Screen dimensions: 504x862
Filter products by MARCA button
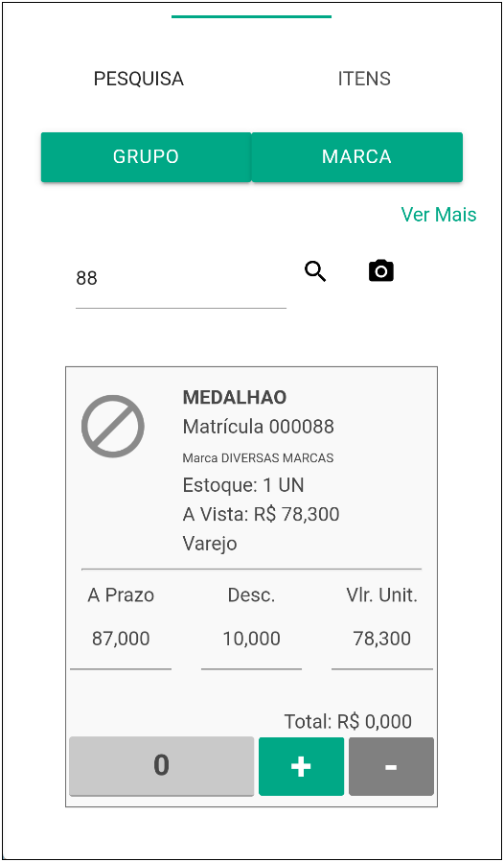(357, 156)
